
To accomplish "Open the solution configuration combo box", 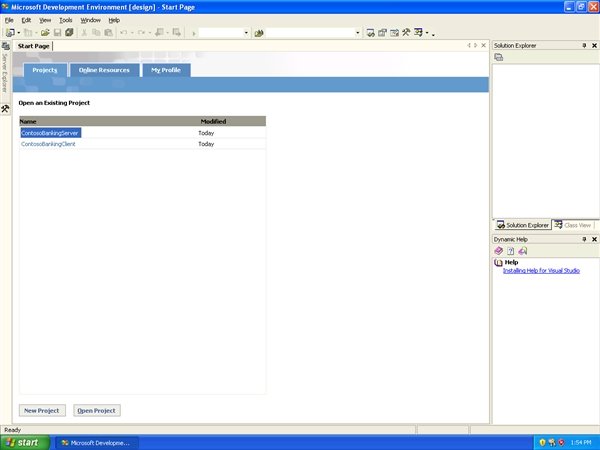I will [x=224, y=33].
